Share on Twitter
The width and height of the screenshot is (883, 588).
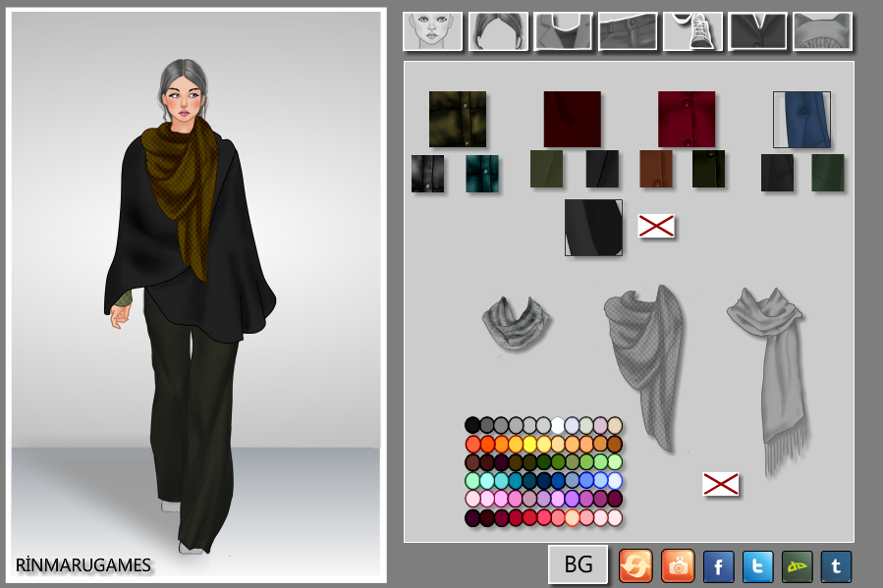coord(758,566)
